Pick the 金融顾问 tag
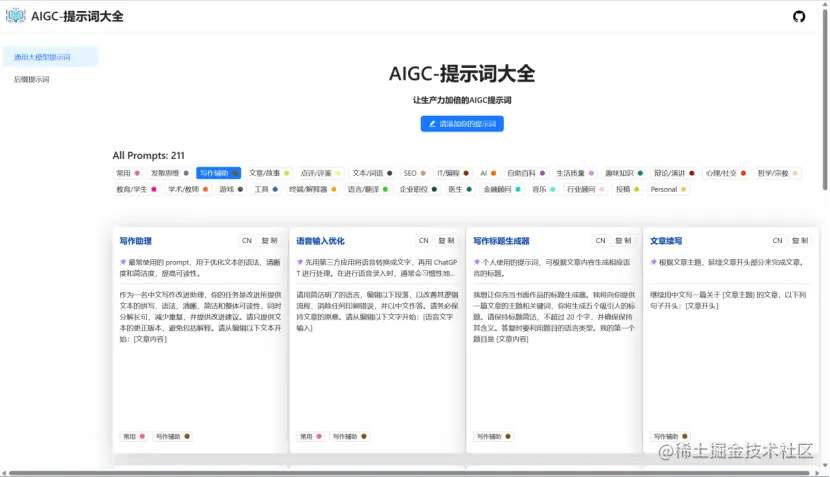 (x=501, y=189)
